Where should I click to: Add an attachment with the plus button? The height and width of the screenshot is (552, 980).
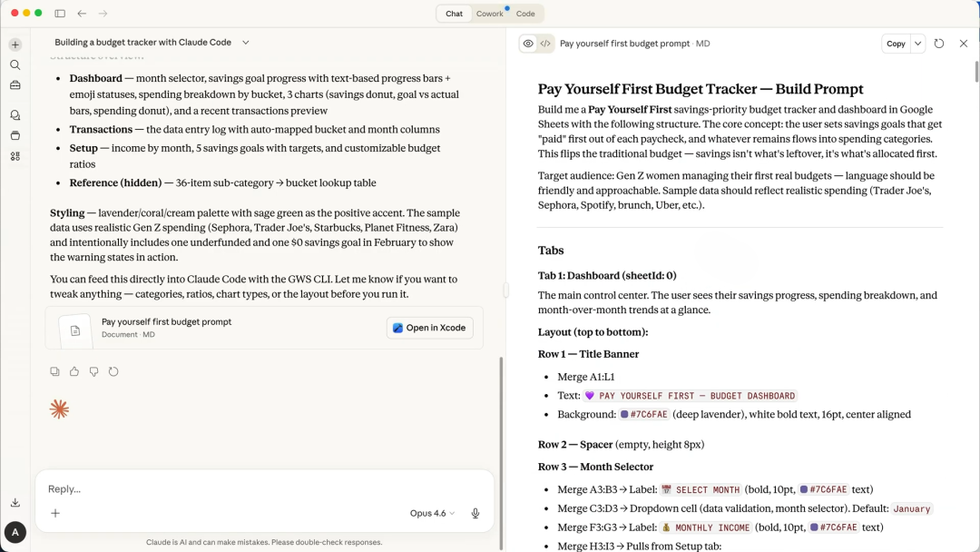coord(55,514)
